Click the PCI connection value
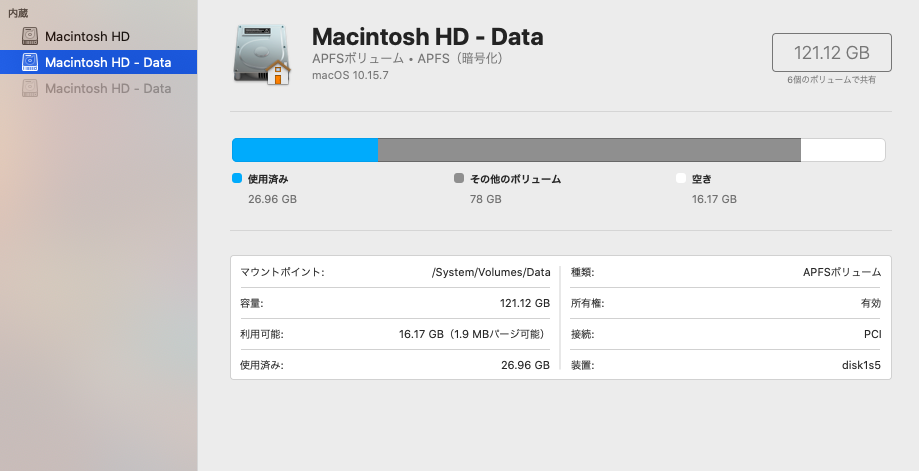919x471 pixels. click(872, 334)
